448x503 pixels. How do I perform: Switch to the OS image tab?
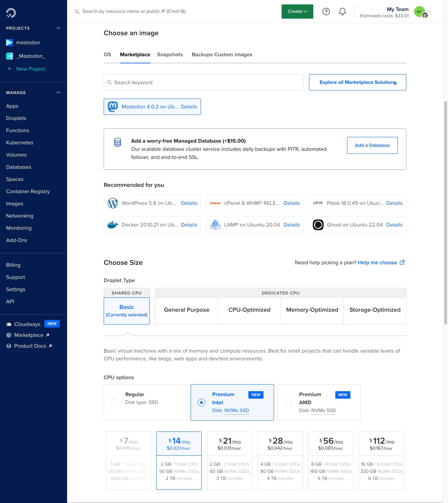pos(107,55)
